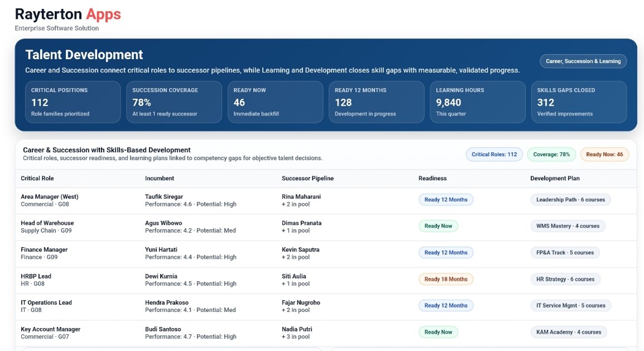This screenshot has width=644, height=351.
Task: Open the IT Service Mgmt plan chip
Action: coord(570,306)
